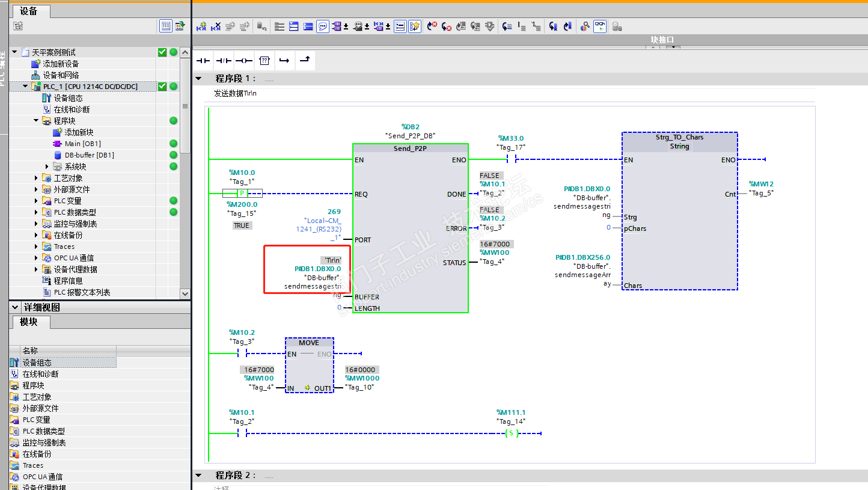Toggle monitoring with the glasses icon

[600, 26]
